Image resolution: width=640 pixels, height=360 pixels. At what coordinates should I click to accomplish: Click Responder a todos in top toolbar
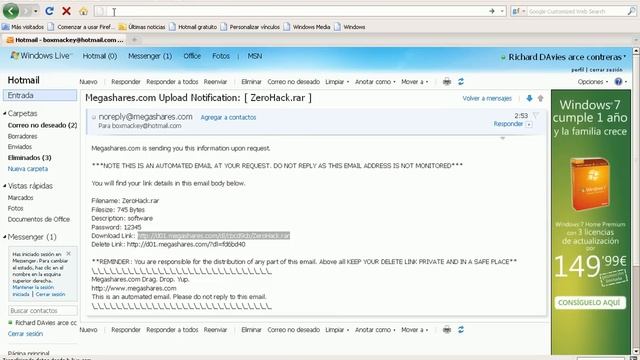(x=172, y=82)
